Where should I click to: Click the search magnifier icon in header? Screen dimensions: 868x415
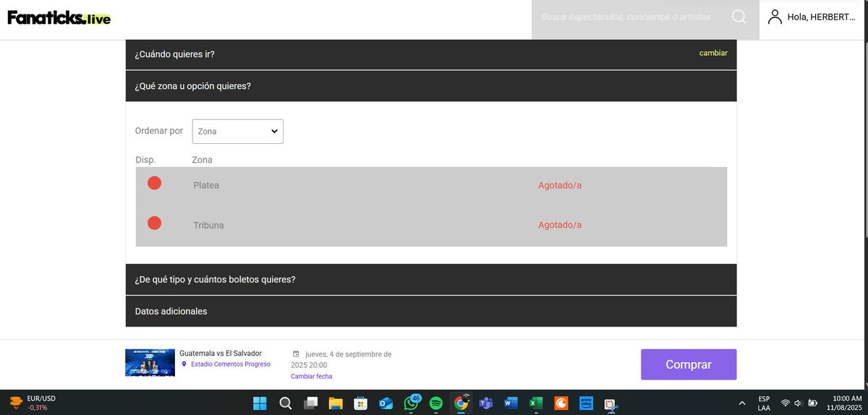point(739,17)
